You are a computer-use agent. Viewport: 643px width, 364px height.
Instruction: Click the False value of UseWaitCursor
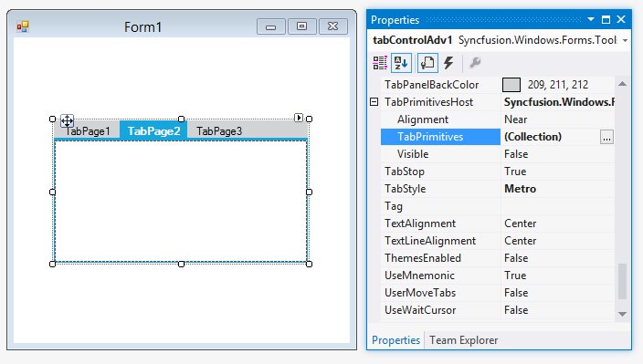pyautogui.click(x=516, y=310)
